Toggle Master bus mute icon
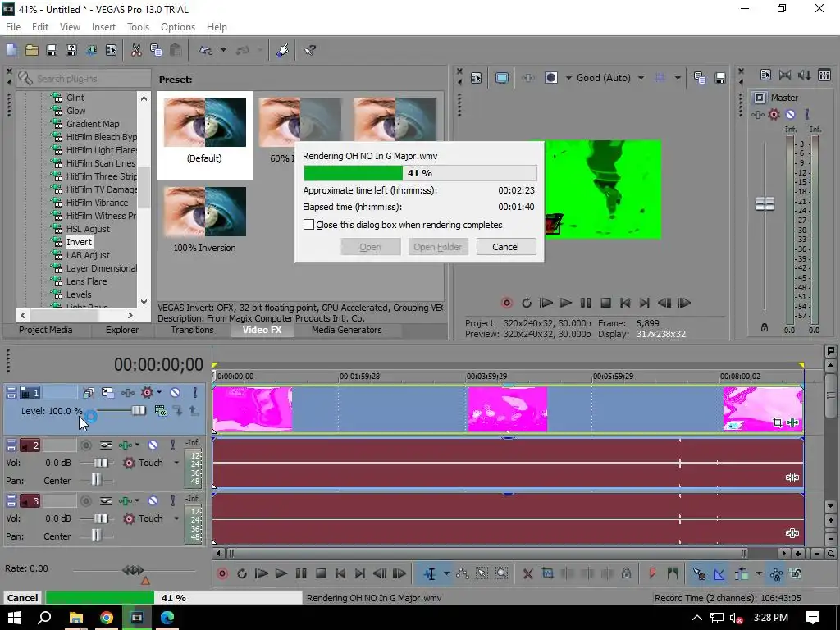 pos(790,114)
